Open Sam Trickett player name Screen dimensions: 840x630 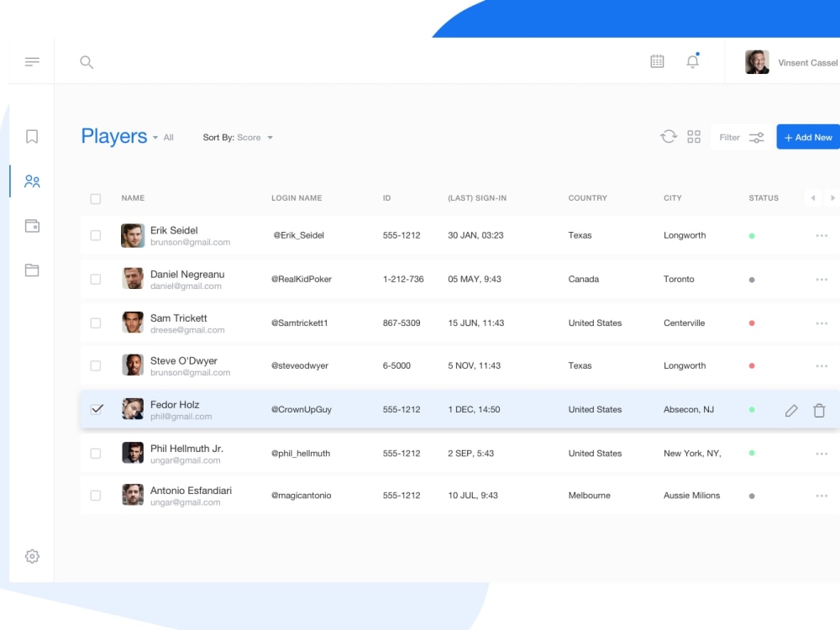click(x=178, y=318)
